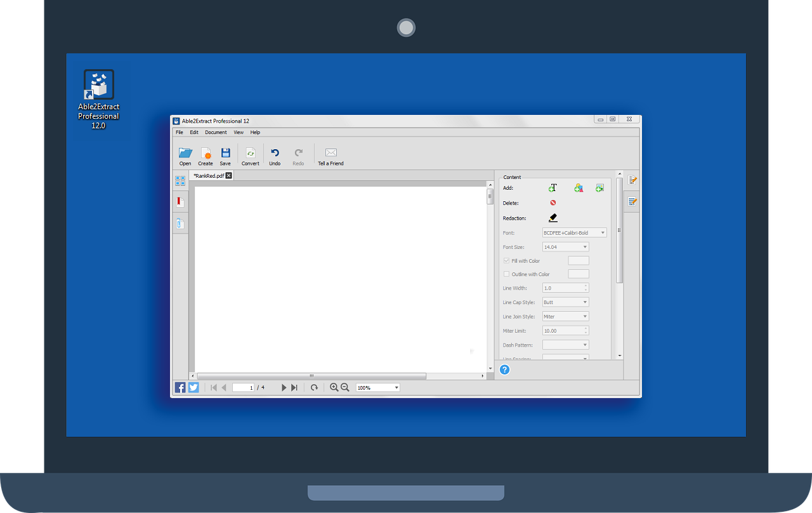Click the Delete content red icon
812x513 pixels.
pos(553,203)
